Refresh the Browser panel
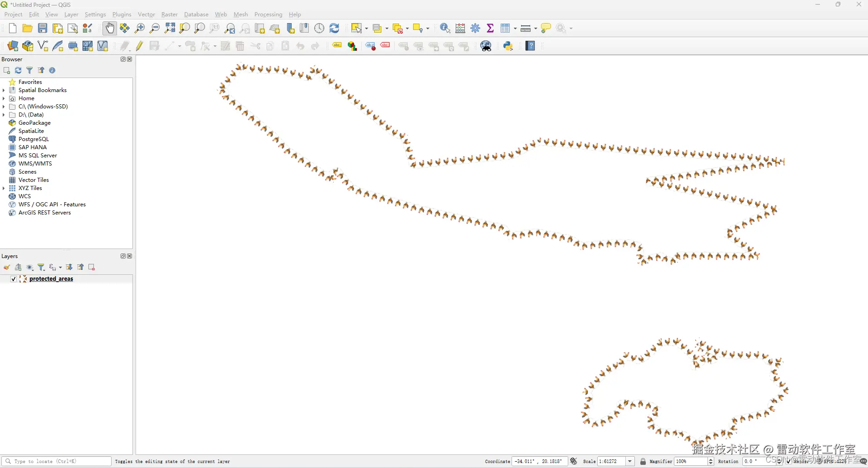This screenshot has width=868, height=468. (x=18, y=70)
